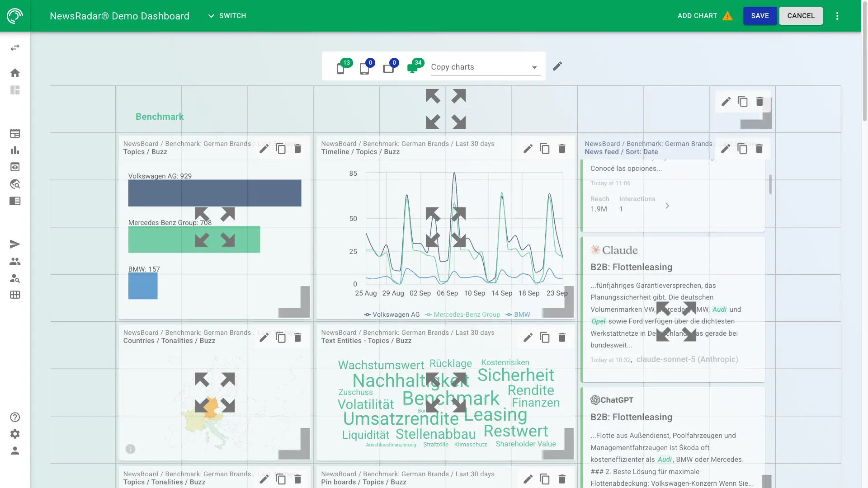Open the Copy charts dropdown
This screenshot has width=868, height=488.
[x=486, y=67]
